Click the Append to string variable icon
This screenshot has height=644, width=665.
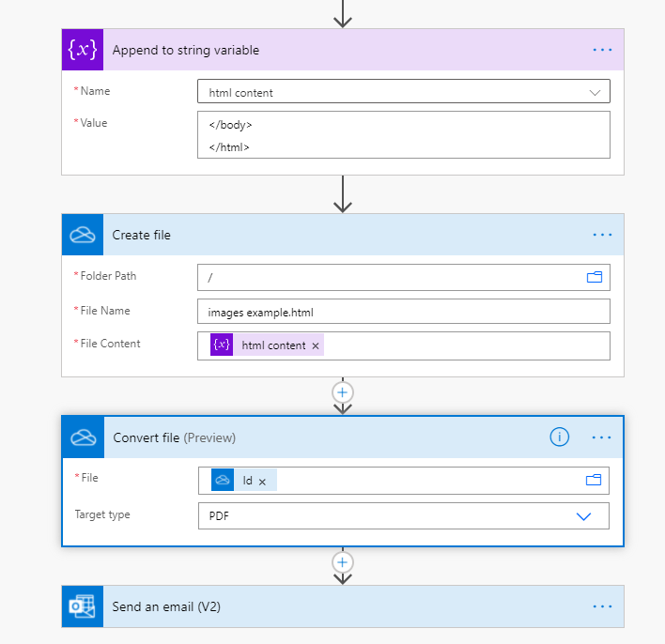tap(82, 50)
